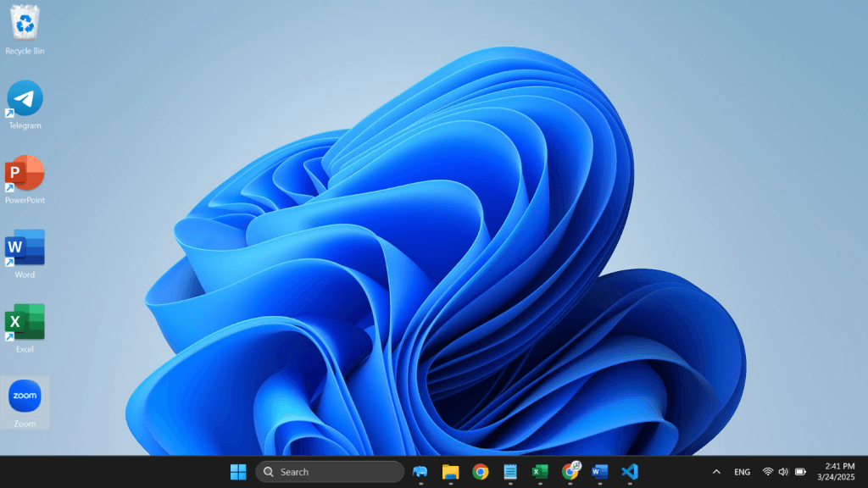Open Excel from the taskbar
This screenshot has width=868, height=488.
pyautogui.click(x=540, y=472)
